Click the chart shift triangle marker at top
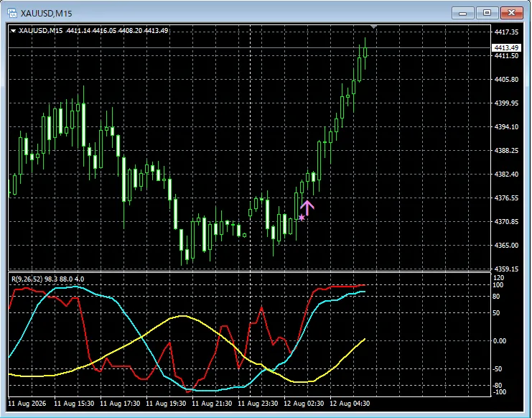This screenshot has width=532, height=418. click(373, 27)
